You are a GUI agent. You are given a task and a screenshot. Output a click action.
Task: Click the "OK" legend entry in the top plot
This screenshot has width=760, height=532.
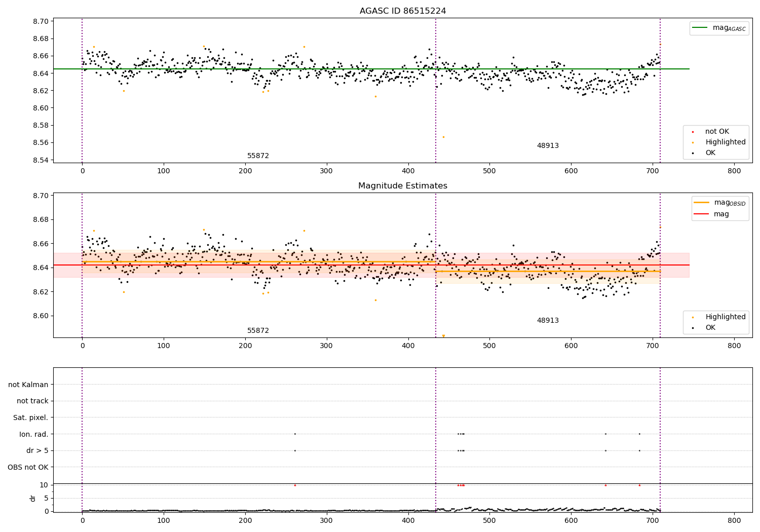[710, 153]
